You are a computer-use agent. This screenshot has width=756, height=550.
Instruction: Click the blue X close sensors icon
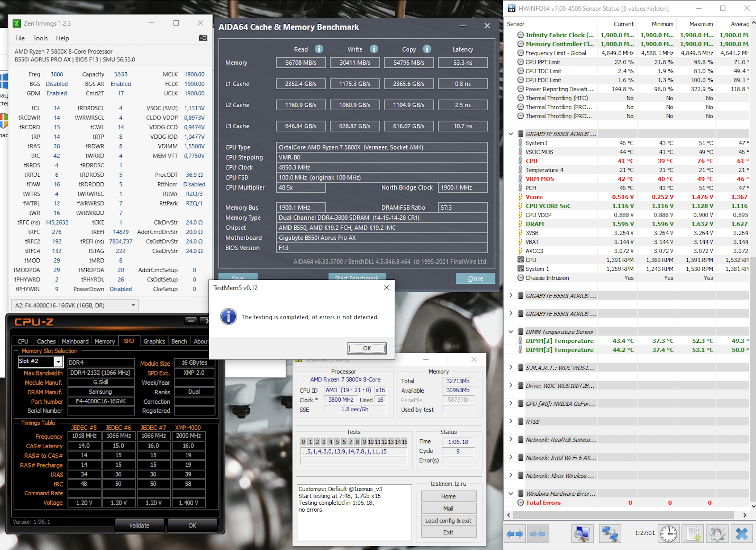pyautogui.click(x=741, y=534)
